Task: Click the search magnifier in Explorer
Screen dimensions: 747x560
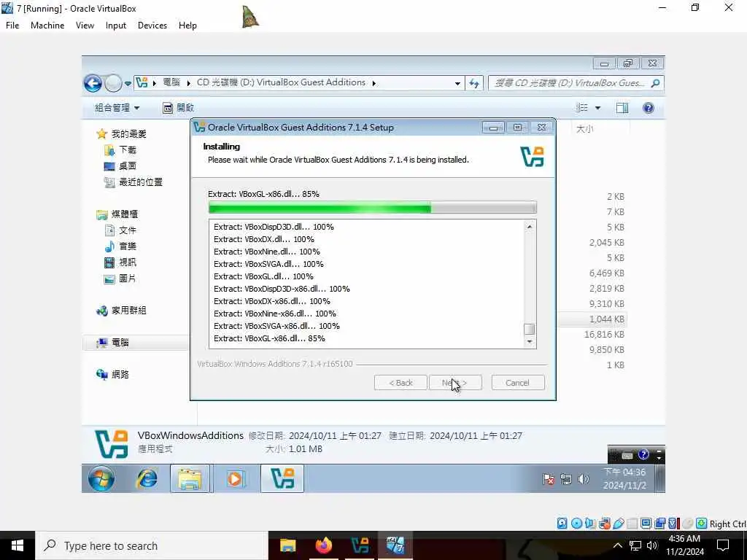Action: 656,83
